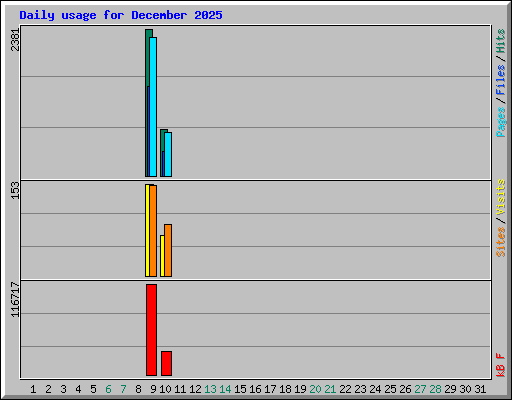The width and height of the screenshot is (512, 400).
Task: Click day label 9 on the x-axis
Action: [153, 389]
